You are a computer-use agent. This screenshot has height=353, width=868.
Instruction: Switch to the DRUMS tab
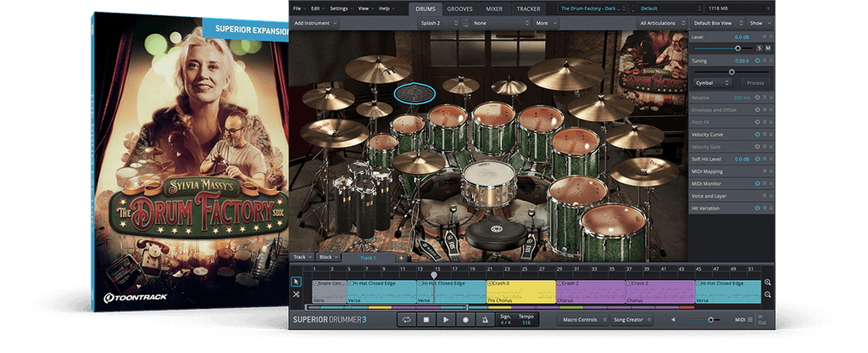[426, 8]
